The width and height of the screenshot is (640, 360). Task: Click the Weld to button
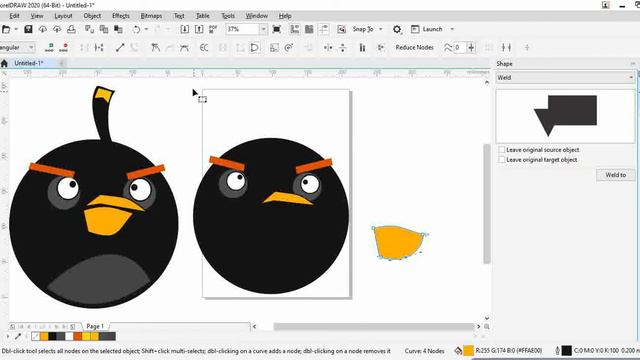click(x=616, y=175)
